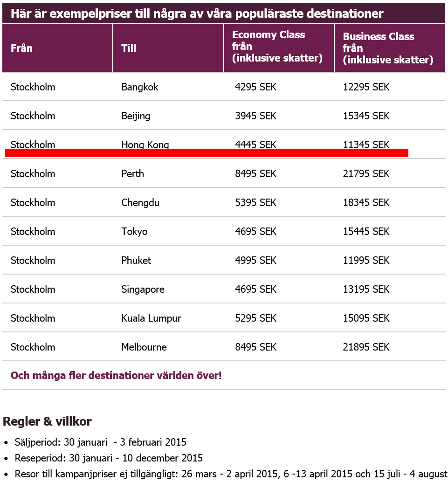Click the Chengdu destination text

click(140, 203)
